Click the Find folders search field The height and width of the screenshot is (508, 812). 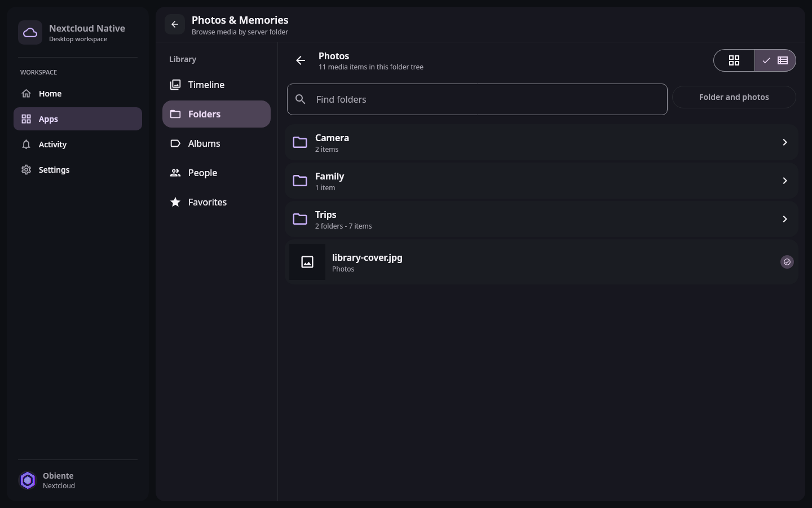click(477, 99)
